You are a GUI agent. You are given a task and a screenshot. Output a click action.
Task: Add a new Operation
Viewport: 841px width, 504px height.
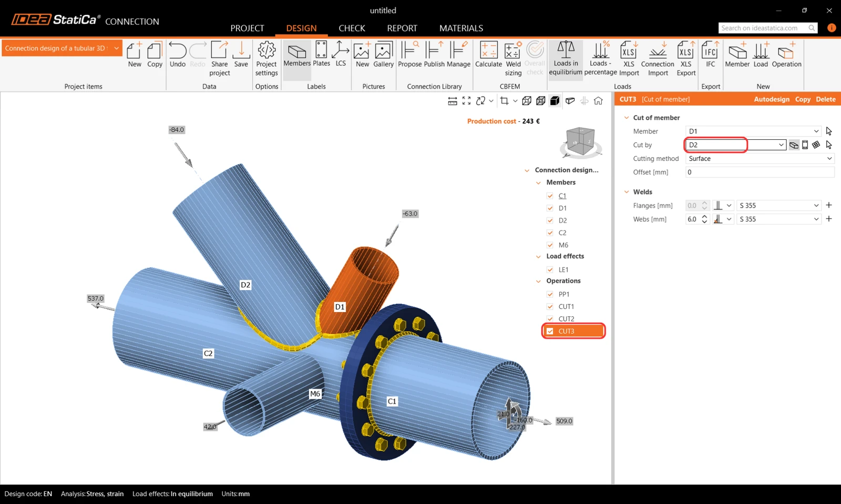pos(786,55)
